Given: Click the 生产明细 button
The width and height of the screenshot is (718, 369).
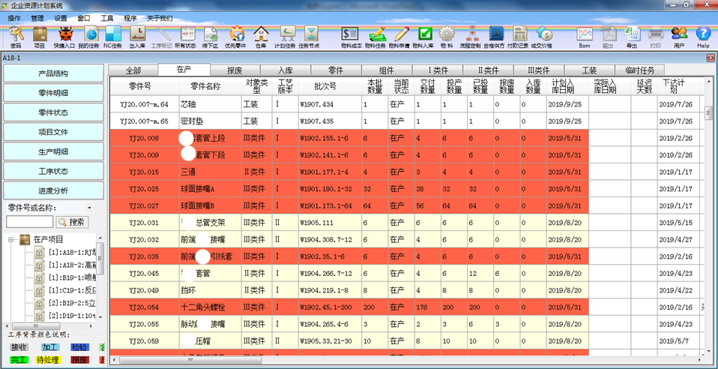Looking at the screenshot, I should tap(54, 152).
